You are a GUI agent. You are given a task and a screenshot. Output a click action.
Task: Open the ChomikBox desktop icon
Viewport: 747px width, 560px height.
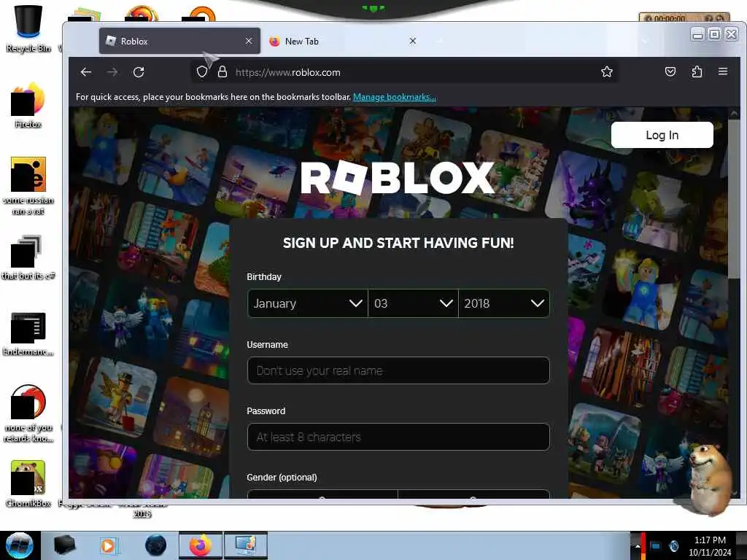28,483
